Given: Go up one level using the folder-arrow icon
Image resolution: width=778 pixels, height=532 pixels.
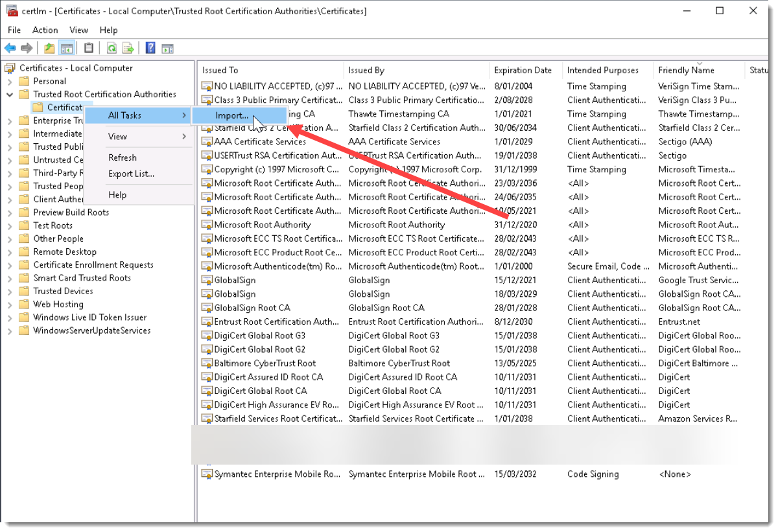Looking at the screenshot, I should tap(49, 48).
